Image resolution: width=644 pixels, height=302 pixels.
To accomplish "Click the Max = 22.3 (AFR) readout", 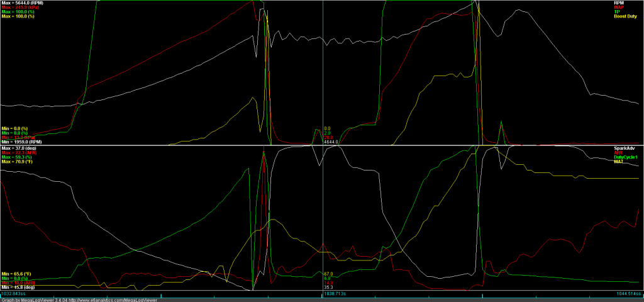I will [x=19, y=152].
